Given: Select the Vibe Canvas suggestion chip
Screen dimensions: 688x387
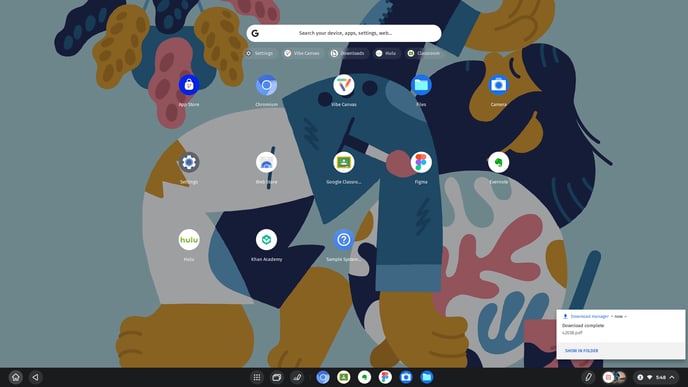Looking at the screenshot, I should coord(302,53).
